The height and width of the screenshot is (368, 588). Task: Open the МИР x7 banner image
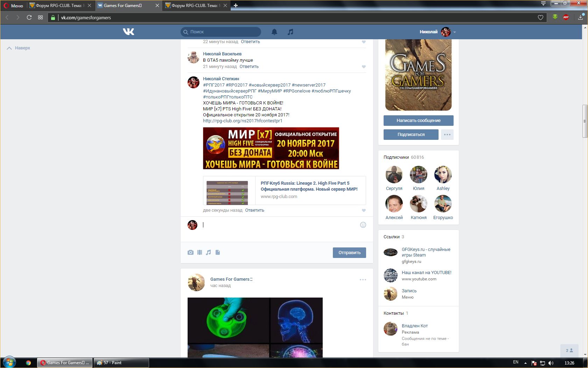point(271,148)
